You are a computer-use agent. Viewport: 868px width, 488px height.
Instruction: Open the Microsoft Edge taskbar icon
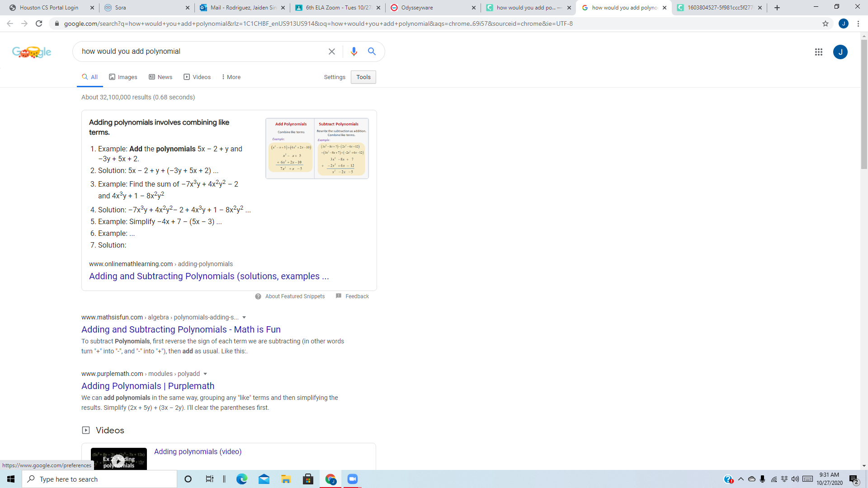point(242,479)
